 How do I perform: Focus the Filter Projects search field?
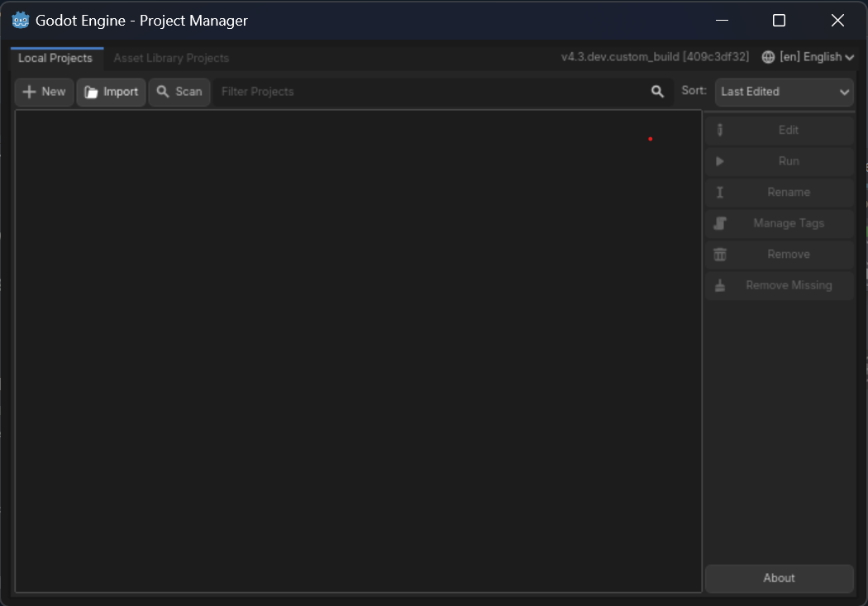[x=443, y=92]
